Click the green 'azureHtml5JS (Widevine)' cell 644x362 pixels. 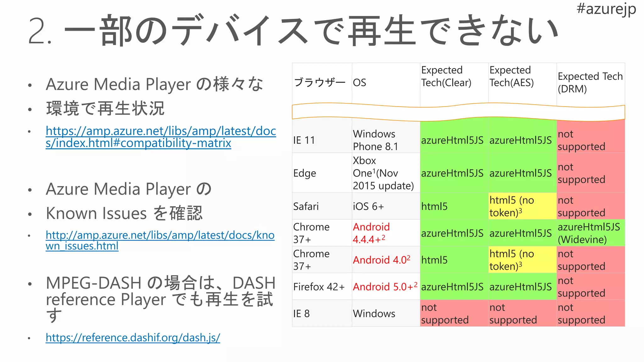click(591, 233)
